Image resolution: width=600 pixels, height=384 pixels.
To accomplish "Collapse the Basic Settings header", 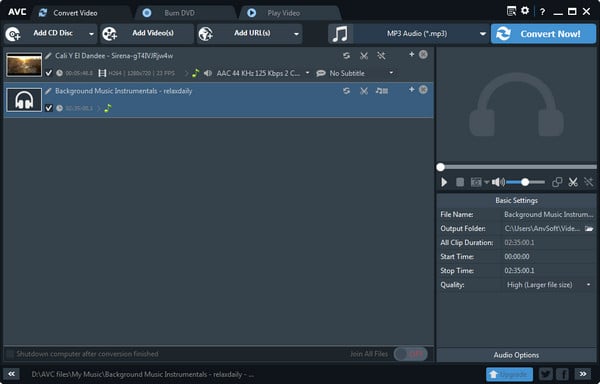I will click(516, 200).
